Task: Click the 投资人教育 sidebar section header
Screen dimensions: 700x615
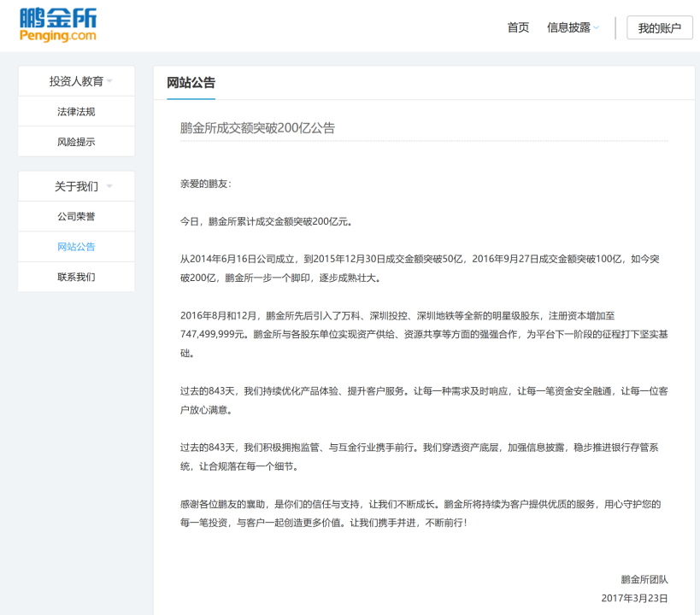Action: [76, 81]
